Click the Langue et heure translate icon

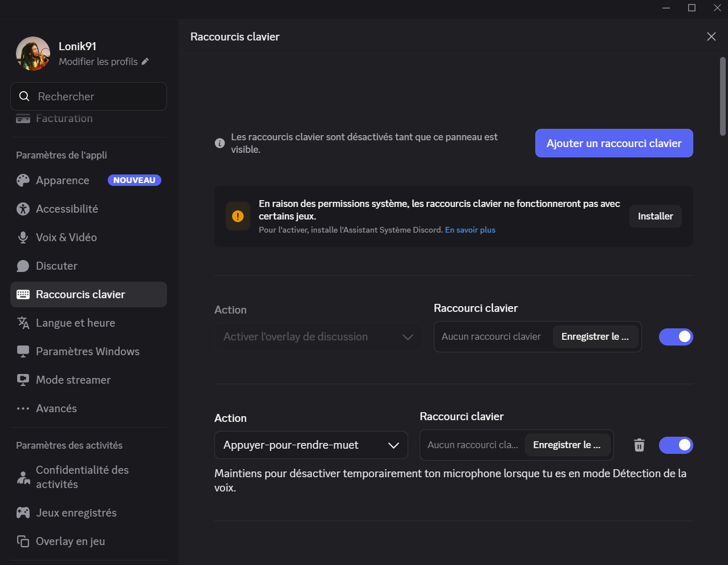coord(23,323)
